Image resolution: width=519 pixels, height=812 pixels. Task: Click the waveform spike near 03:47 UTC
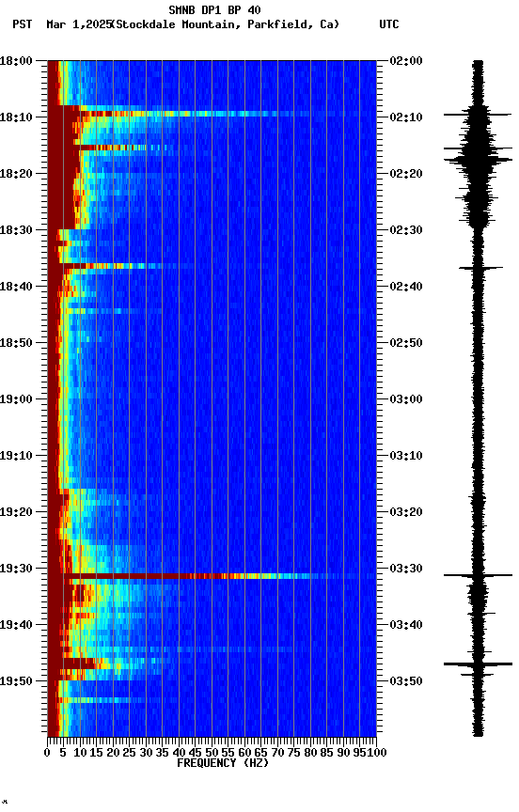[478, 664]
